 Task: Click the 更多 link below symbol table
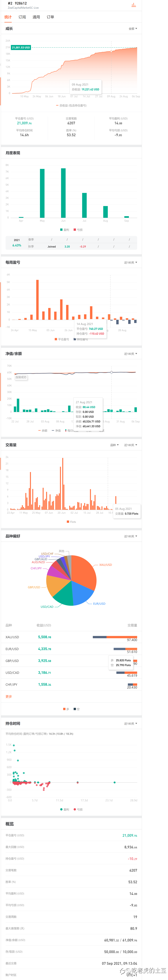9,697
